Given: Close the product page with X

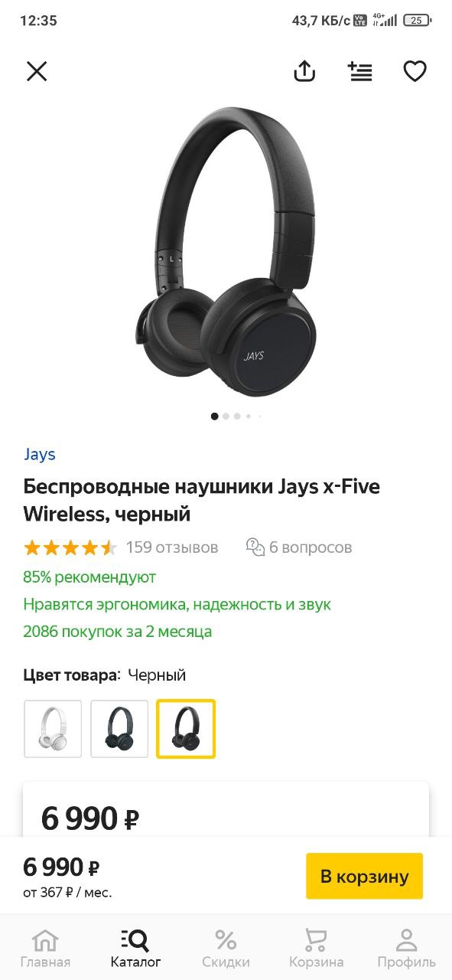Looking at the screenshot, I should tap(37, 71).
